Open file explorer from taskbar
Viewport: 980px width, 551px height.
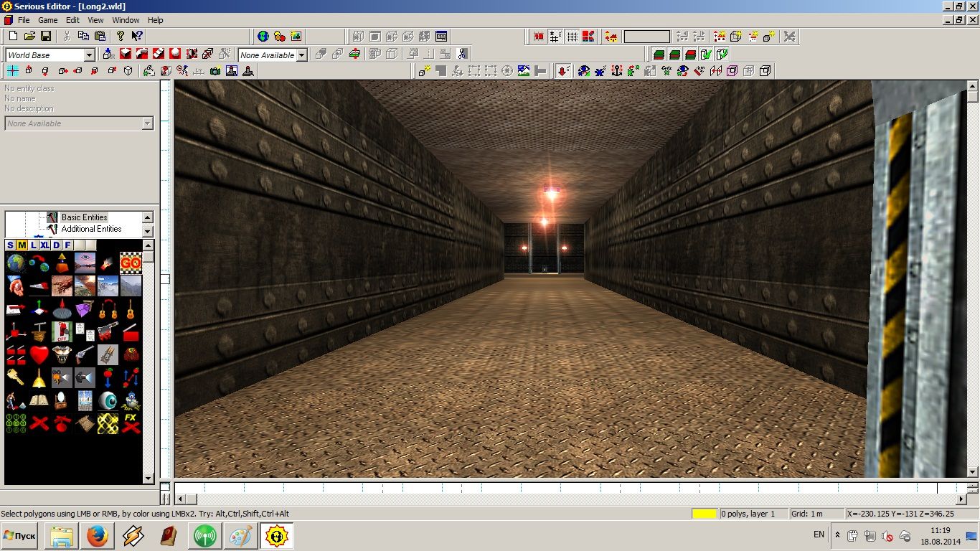62,536
